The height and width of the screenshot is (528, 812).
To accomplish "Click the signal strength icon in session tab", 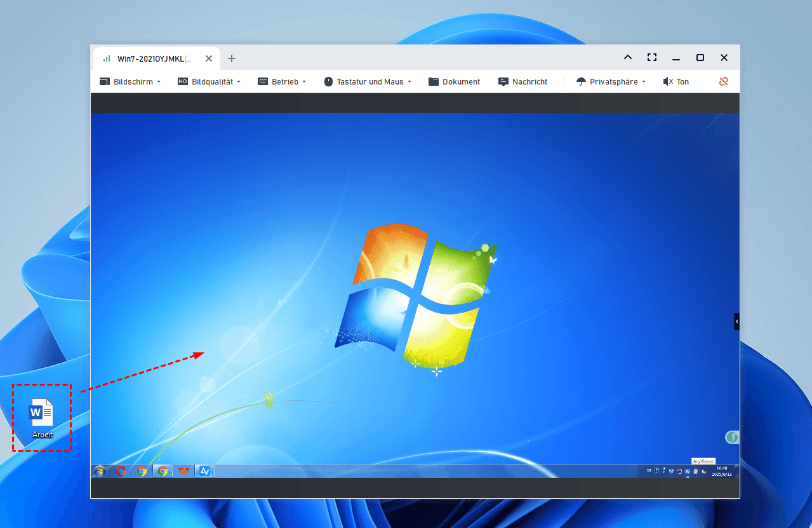I will (x=106, y=58).
